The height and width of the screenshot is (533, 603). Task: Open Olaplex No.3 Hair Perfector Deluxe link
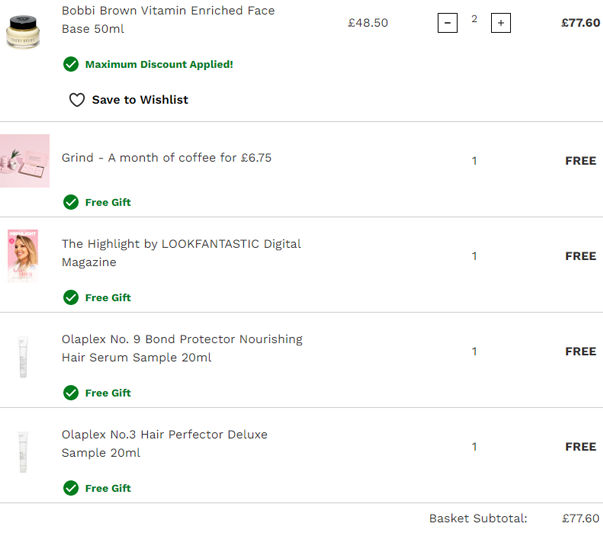(165, 444)
